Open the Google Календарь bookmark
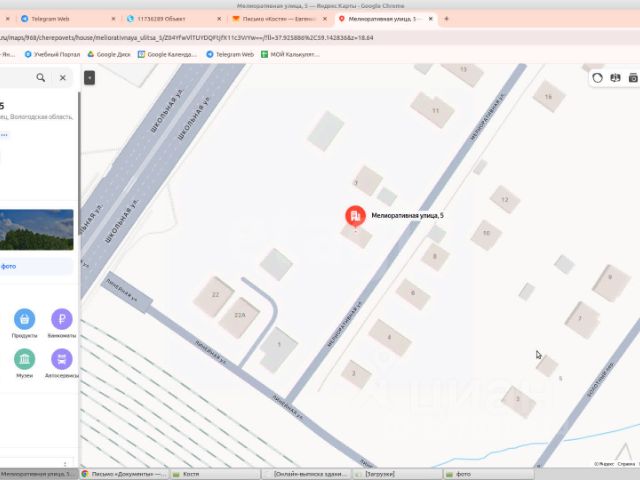The image size is (640, 480). [167, 54]
